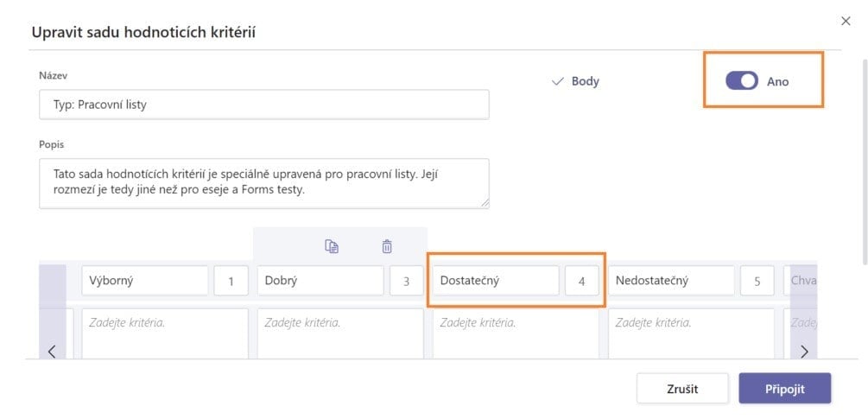
Task: Edit the Nedostatečný level name field
Action: tap(671, 281)
